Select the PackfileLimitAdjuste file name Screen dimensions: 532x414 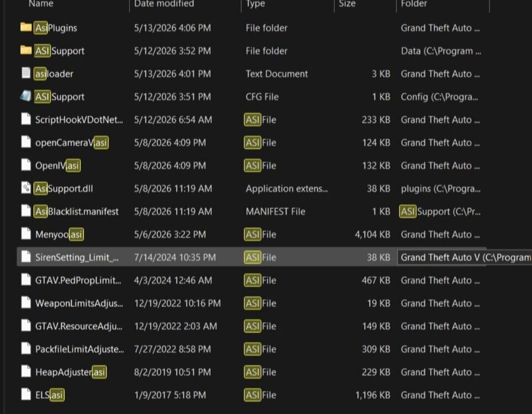coord(80,349)
